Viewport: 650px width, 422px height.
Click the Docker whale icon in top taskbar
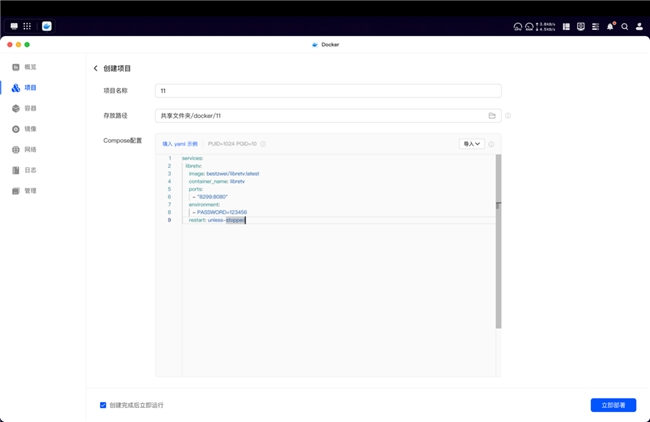pos(47,26)
